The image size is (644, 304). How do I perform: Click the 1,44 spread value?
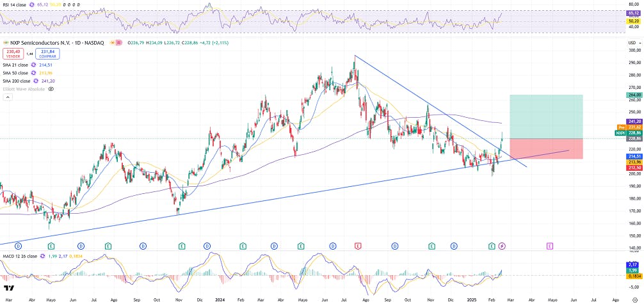click(30, 54)
